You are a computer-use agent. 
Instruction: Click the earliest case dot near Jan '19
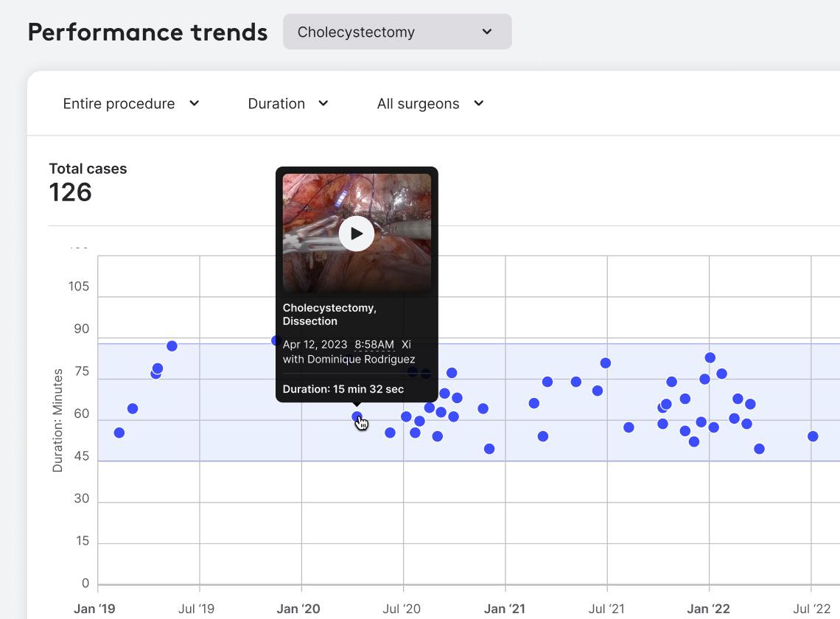point(119,433)
